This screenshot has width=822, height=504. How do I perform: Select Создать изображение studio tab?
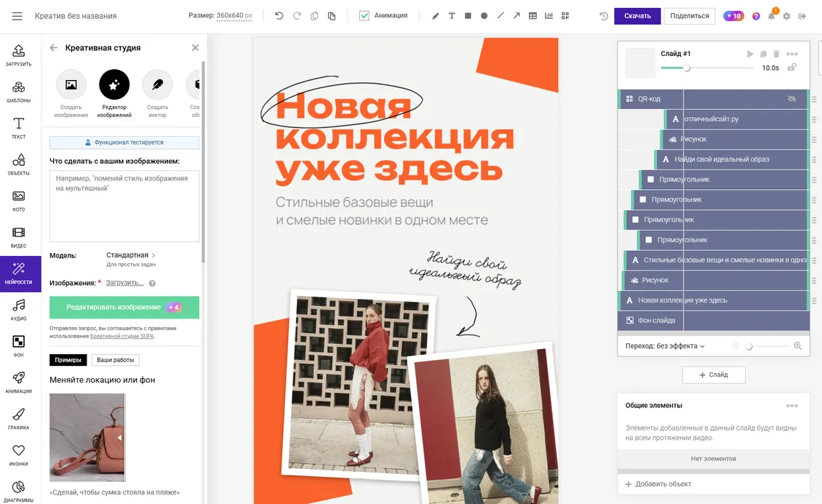(x=71, y=93)
